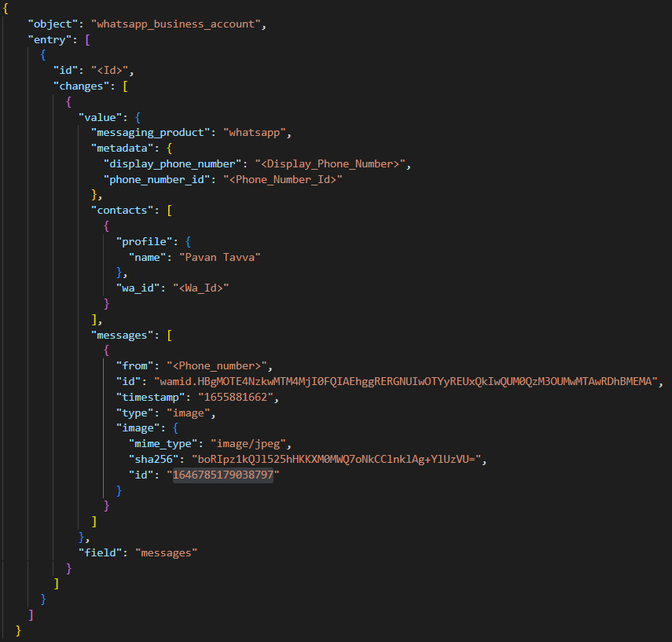Click the opening bracket after "entry"
The height and width of the screenshot is (642, 672).
pyautogui.click(x=87, y=40)
